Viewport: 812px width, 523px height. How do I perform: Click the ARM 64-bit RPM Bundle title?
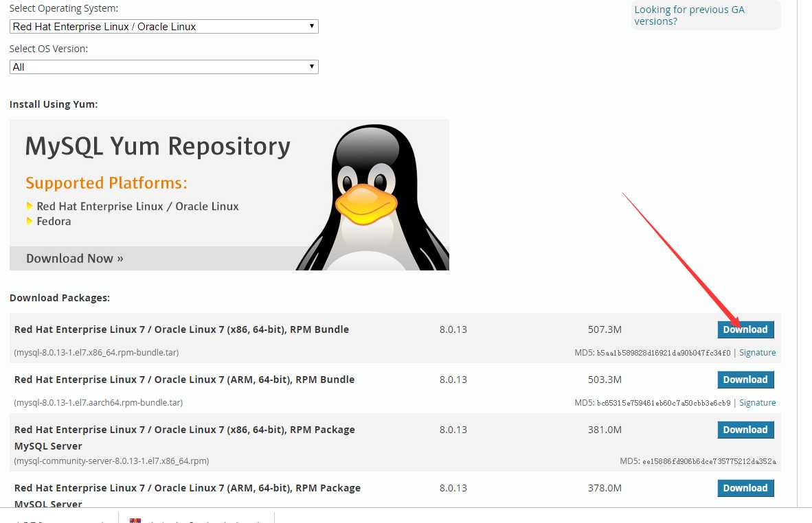[184, 380]
